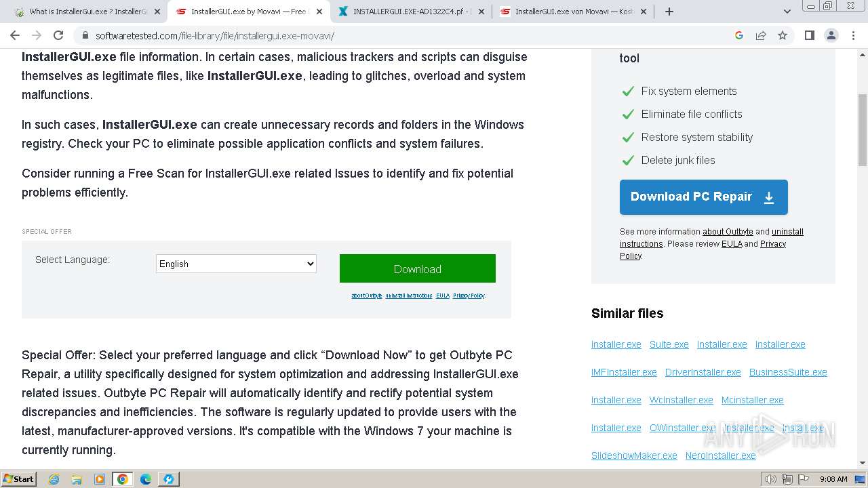The width and height of the screenshot is (868, 488).
Task: Click the Start button
Action: point(19,479)
